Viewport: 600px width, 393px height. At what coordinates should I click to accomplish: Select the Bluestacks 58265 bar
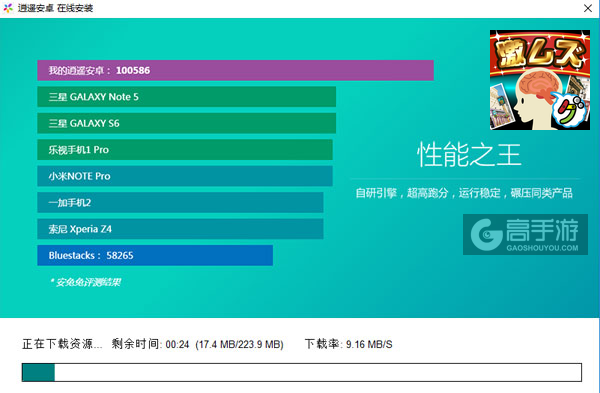click(x=155, y=255)
